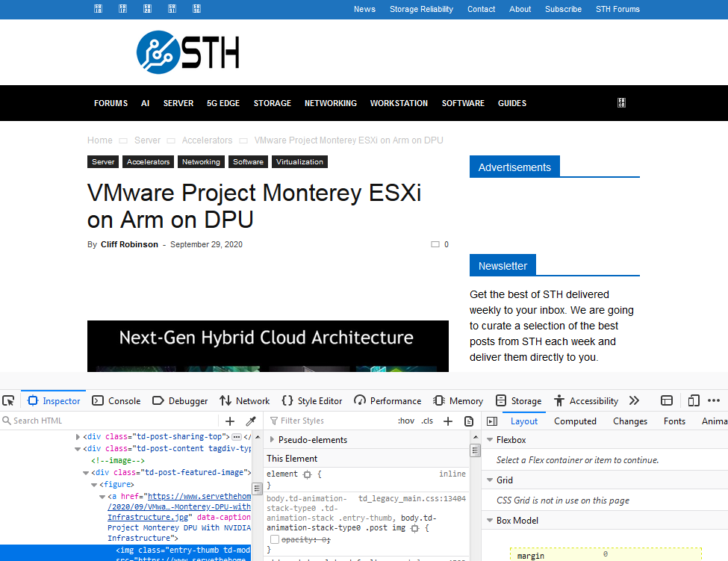The height and width of the screenshot is (561, 728).
Task: Go to STH Forums in the top bar
Action: coord(618,9)
